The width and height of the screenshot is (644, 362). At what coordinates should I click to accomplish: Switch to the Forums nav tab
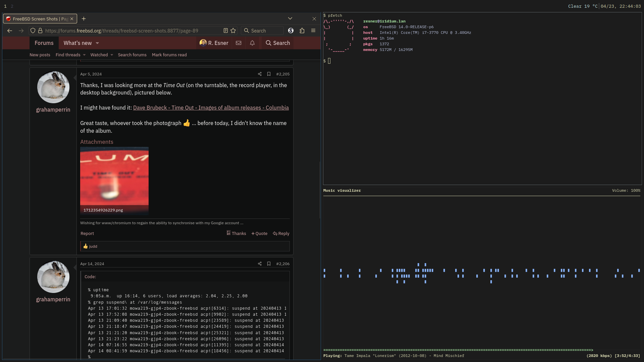click(x=44, y=43)
